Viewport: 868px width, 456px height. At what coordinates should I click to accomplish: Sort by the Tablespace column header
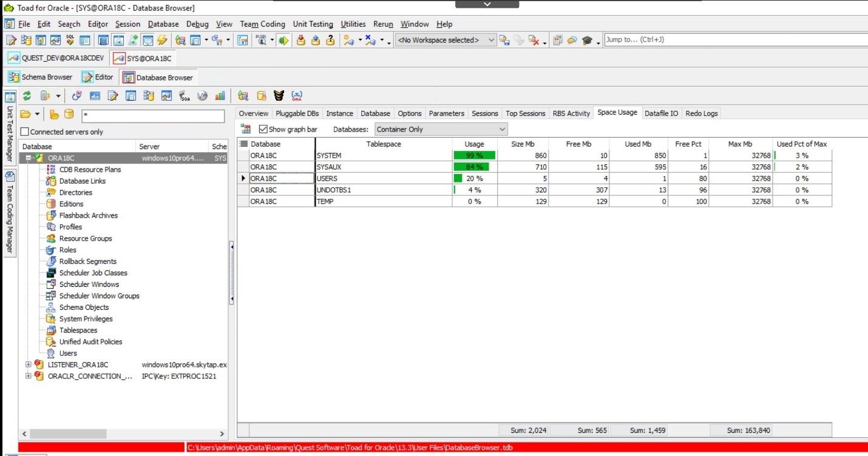tap(384, 144)
